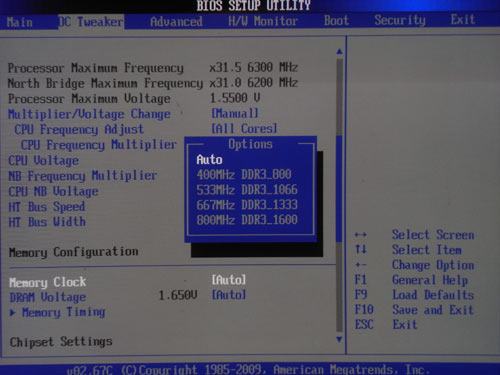Screen dimensions: 500x375
Task: Select the Memory Timing entry
Action: coord(63,312)
